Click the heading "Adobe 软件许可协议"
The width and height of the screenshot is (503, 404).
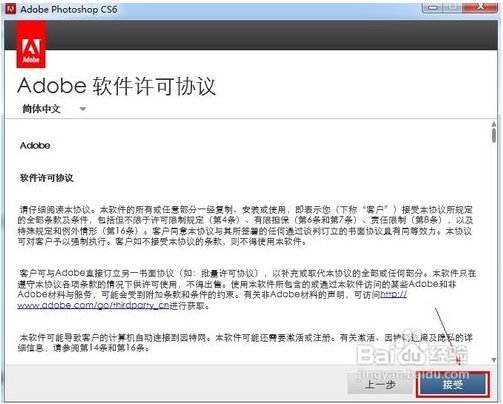tap(117, 86)
